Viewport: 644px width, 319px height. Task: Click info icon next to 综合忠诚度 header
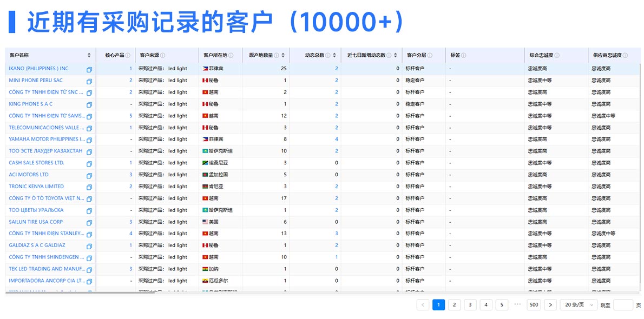coord(557,55)
